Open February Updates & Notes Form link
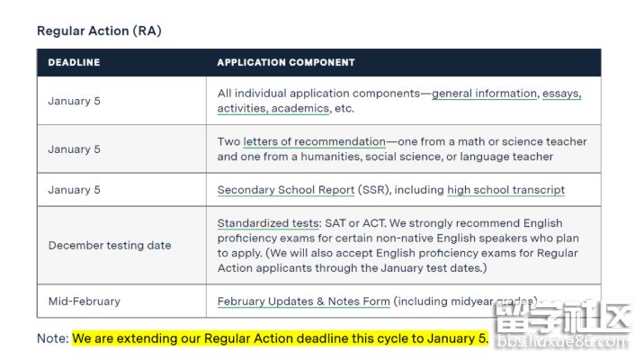 tap(303, 302)
